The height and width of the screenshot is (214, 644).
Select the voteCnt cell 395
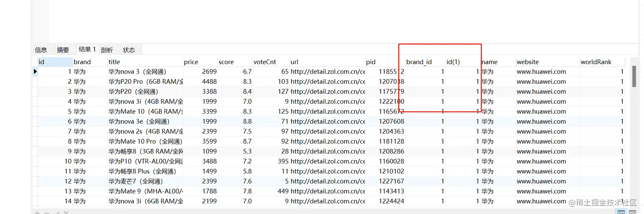271,161
